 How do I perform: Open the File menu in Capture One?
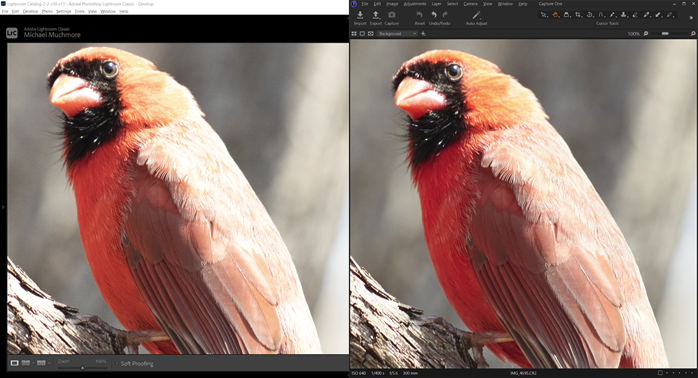click(365, 4)
